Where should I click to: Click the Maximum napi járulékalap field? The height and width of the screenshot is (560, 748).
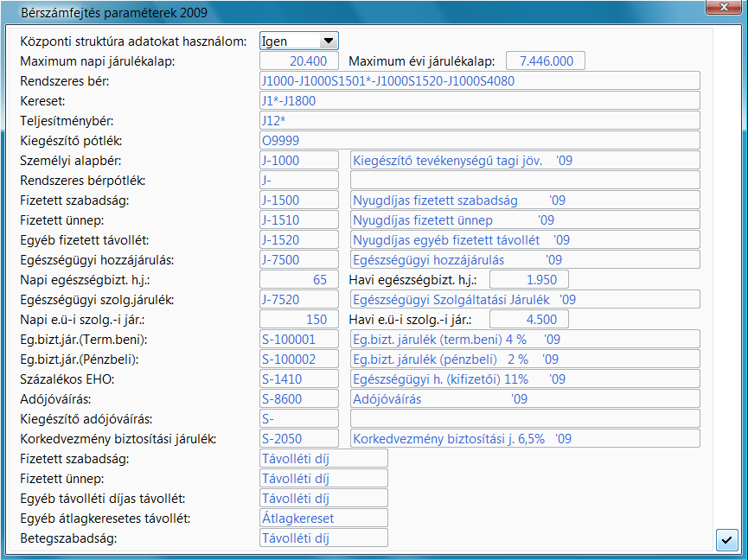click(x=299, y=60)
